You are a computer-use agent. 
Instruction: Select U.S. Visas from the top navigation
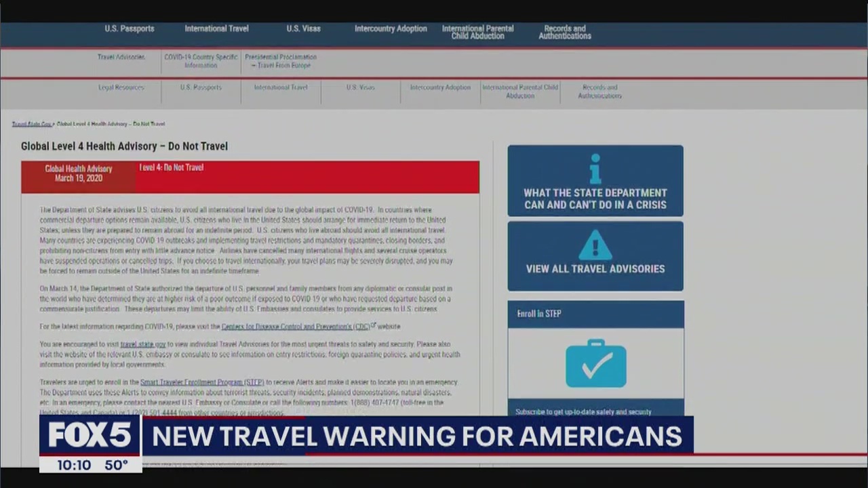(303, 28)
